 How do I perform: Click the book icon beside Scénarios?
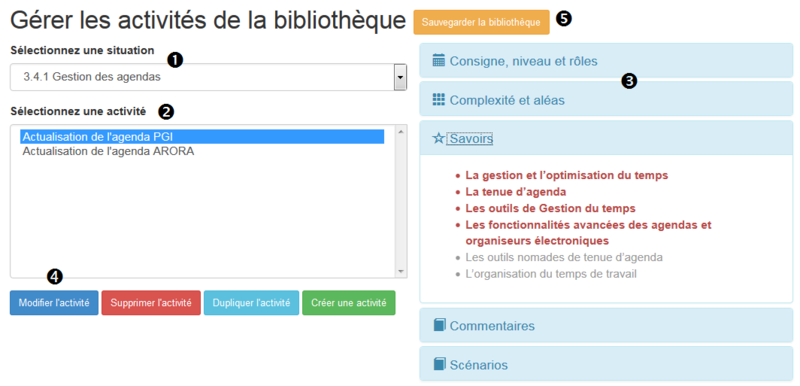click(439, 364)
